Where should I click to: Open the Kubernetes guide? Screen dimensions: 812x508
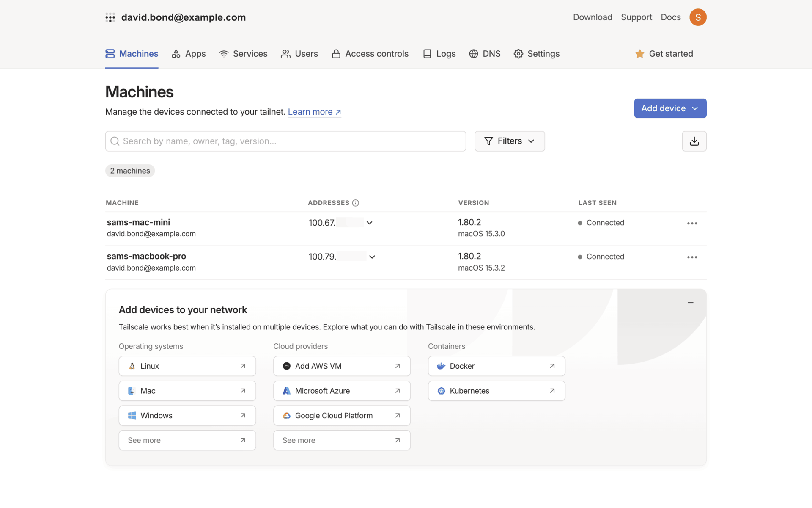(497, 391)
